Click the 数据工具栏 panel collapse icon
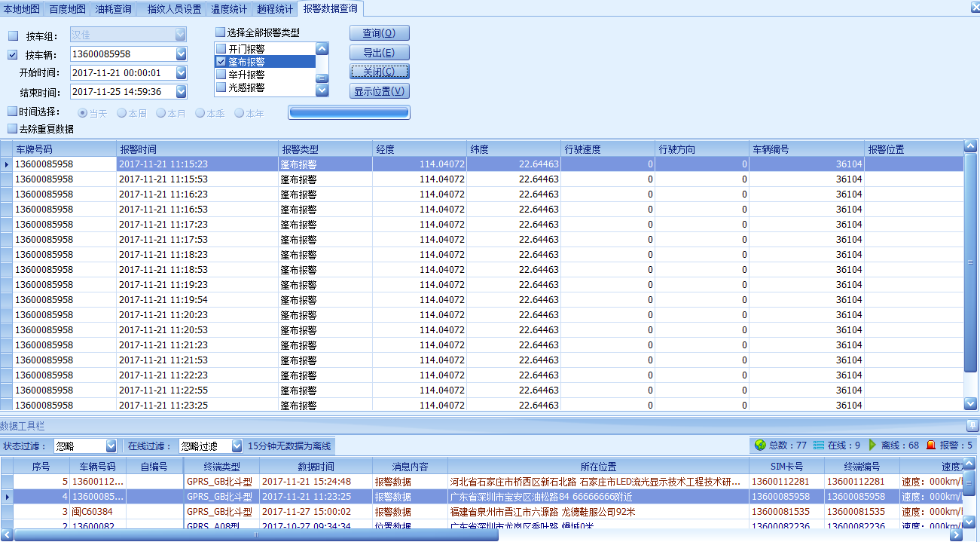Image resolution: width=980 pixels, height=542 pixels. pyautogui.click(x=972, y=425)
